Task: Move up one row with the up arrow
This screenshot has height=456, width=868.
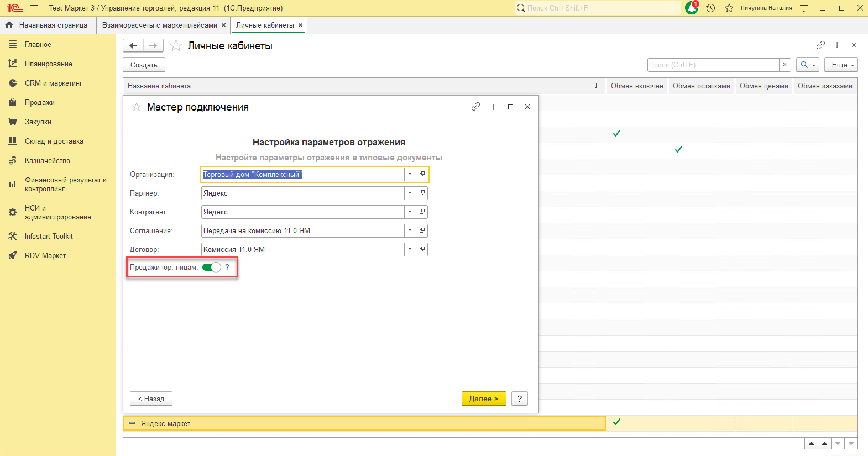Action: [x=824, y=443]
